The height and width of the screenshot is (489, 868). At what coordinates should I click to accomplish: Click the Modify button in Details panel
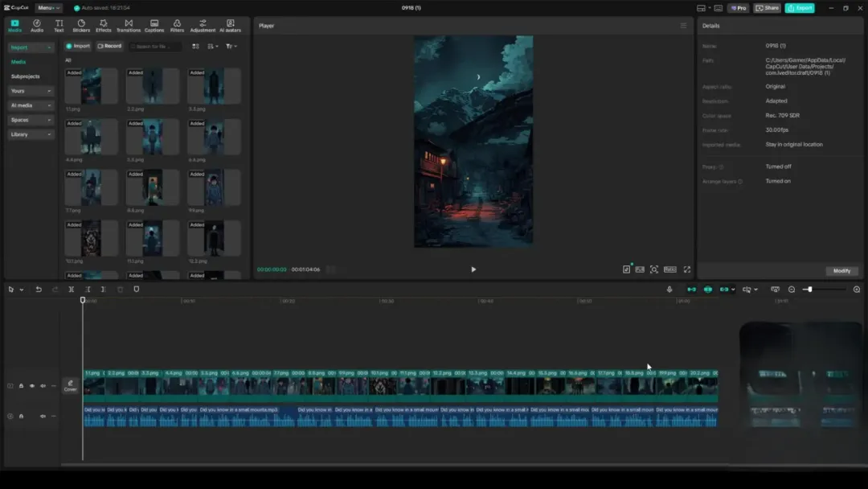(x=841, y=271)
